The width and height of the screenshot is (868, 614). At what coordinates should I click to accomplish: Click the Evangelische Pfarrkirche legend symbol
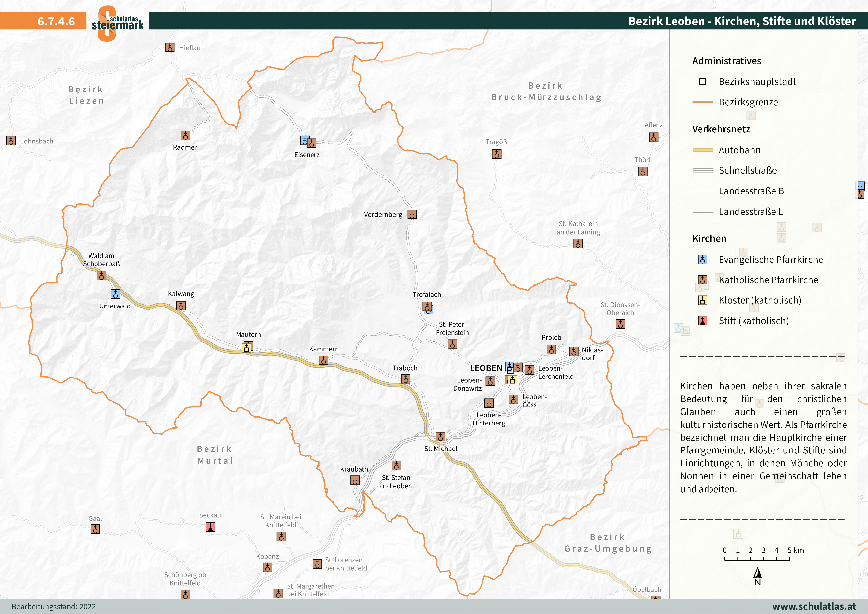click(702, 259)
